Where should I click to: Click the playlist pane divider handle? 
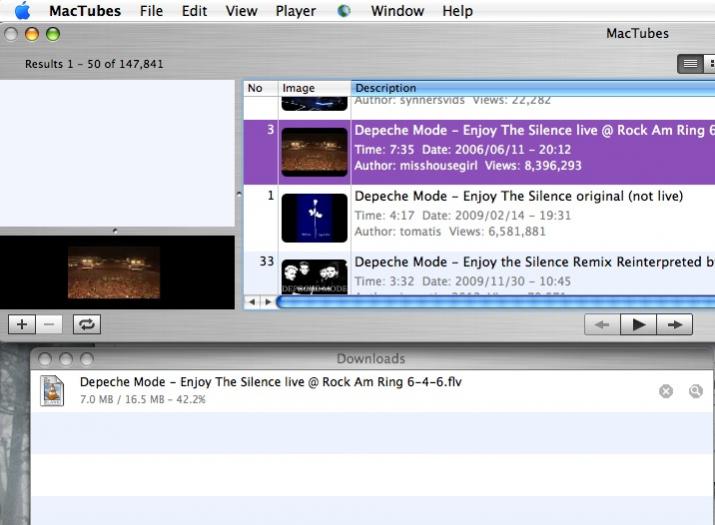[115, 231]
